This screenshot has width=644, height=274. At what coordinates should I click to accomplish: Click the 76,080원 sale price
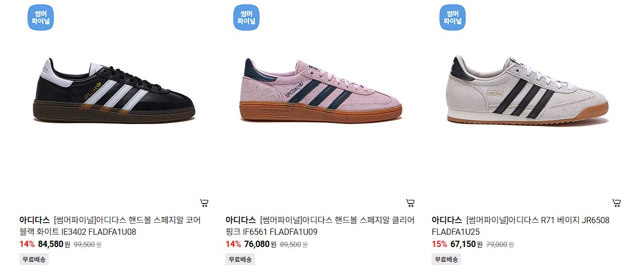tap(261, 244)
